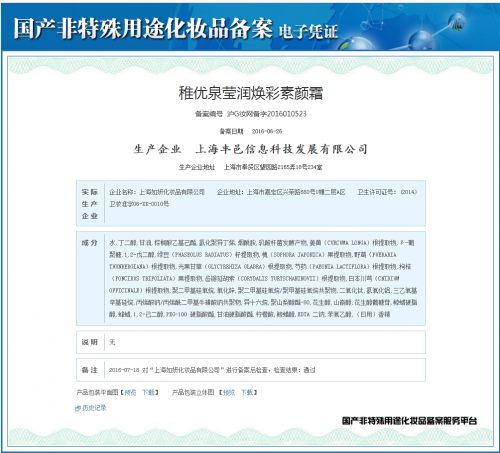Click the 电子凭证 text in banner
The height and width of the screenshot is (453, 500).
coord(308,32)
